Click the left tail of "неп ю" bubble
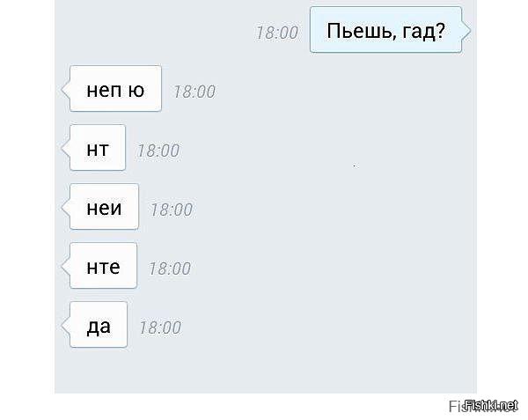The image size is (528, 420). [66, 90]
